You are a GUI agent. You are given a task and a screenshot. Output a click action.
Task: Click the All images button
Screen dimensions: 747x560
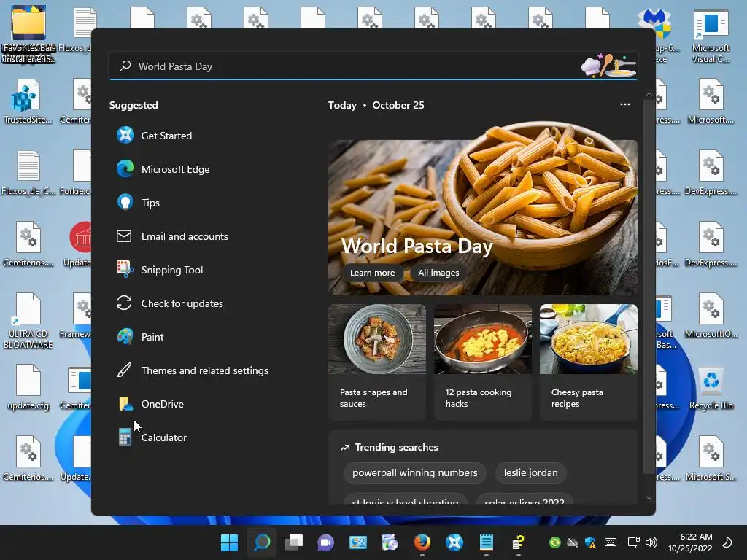[438, 273]
